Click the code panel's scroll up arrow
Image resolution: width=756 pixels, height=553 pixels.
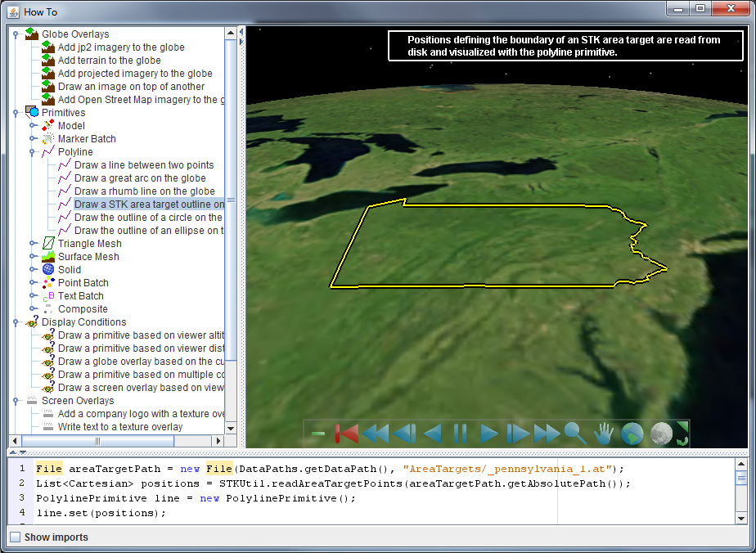point(741,464)
